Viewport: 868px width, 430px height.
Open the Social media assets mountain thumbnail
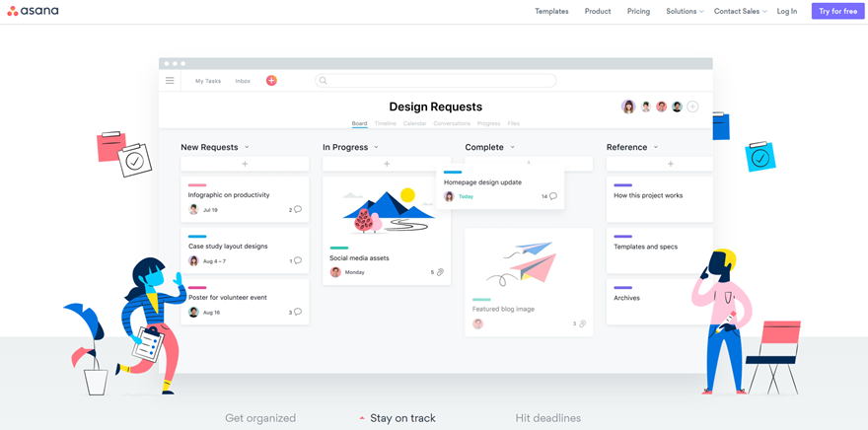pos(387,211)
